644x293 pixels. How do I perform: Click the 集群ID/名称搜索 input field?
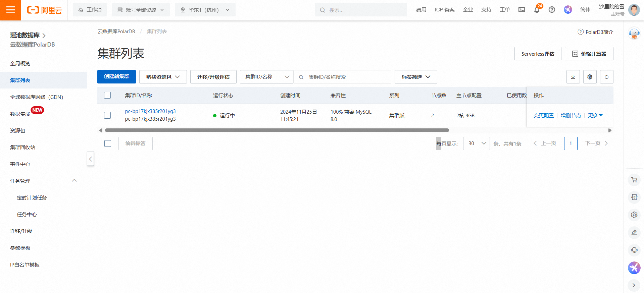(342, 77)
